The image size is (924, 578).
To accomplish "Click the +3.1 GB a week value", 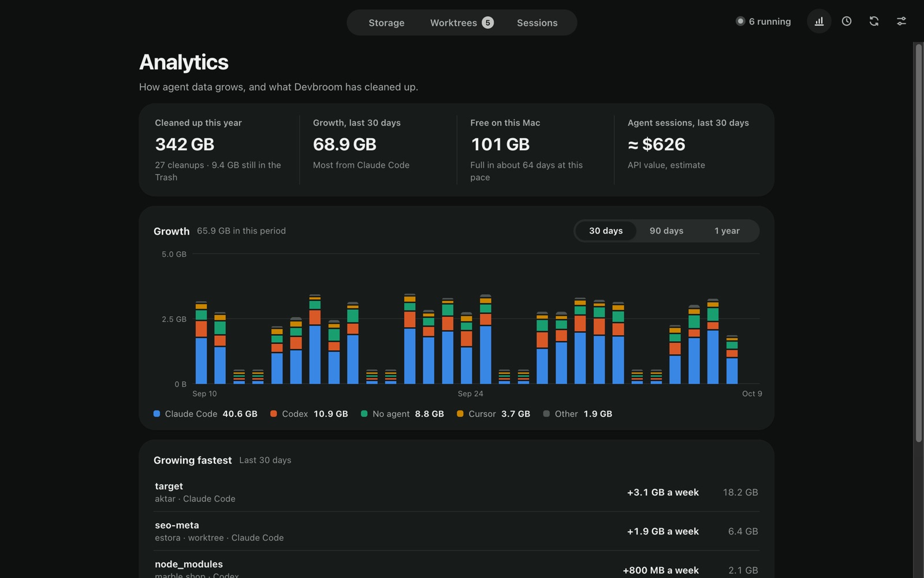I will [x=663, y=492].
